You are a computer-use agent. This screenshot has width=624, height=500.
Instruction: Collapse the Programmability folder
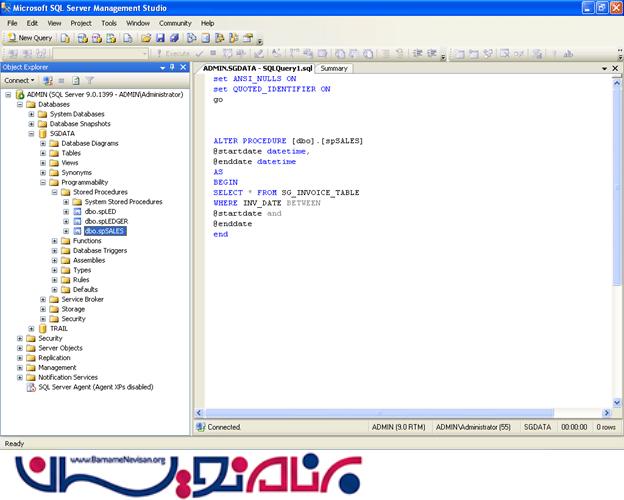(x=43, y=182)
